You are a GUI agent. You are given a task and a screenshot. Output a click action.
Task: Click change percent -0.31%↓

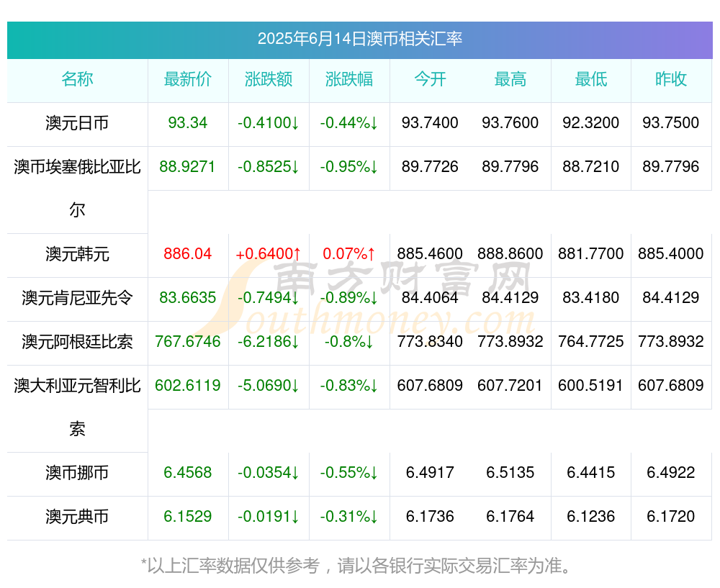coord(349,517)
